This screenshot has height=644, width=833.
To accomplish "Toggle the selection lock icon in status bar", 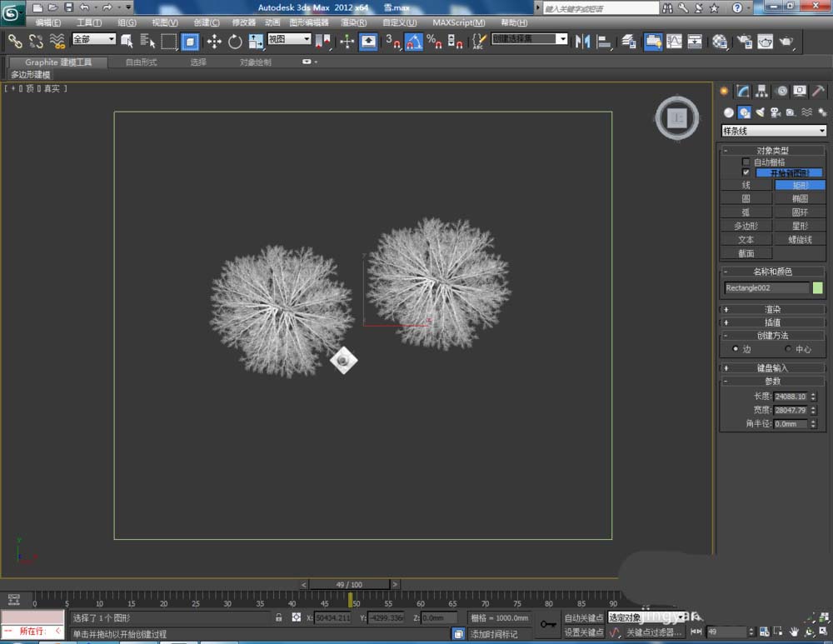I will pyautogui.click(x=279, y=618).
